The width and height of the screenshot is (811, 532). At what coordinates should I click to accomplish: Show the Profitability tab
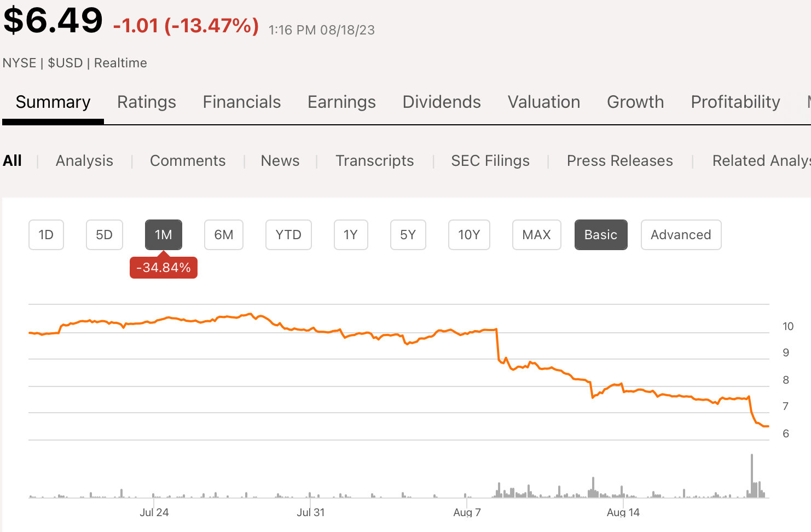click(x=735, y=102)
